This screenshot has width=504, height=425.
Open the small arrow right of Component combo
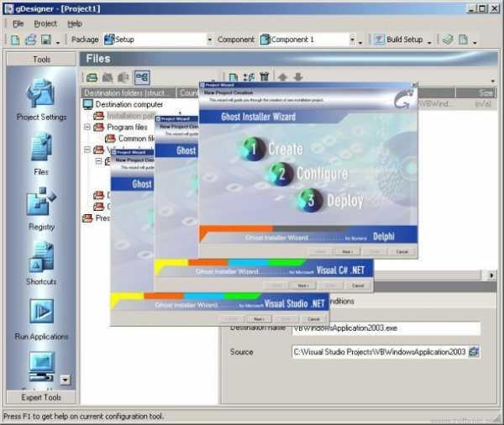pos(360,42)
